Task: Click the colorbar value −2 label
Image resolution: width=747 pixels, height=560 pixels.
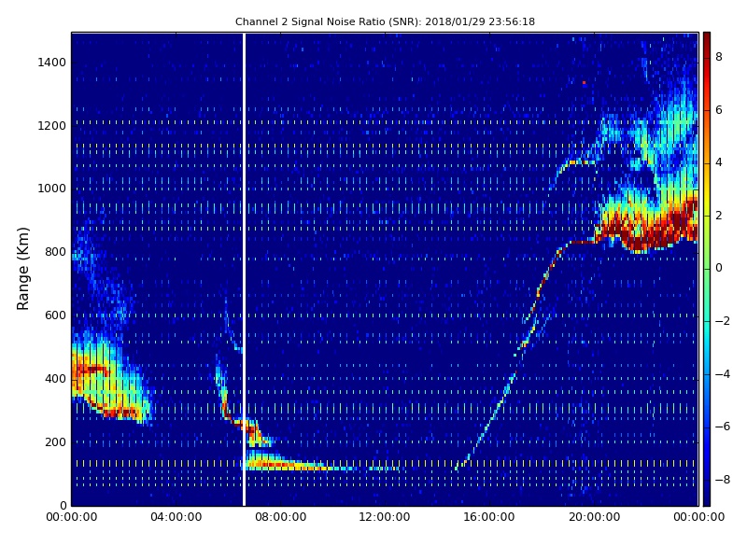Action: pos(723,321)
